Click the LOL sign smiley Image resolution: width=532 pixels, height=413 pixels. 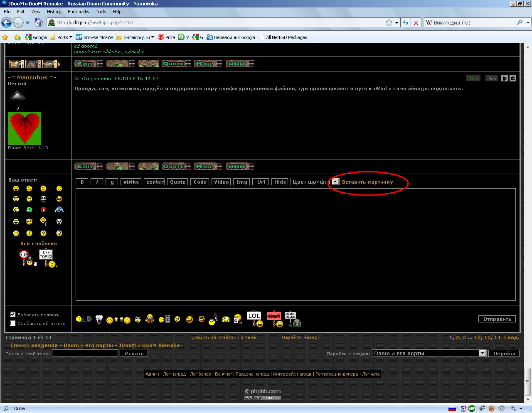click(254, 318)
